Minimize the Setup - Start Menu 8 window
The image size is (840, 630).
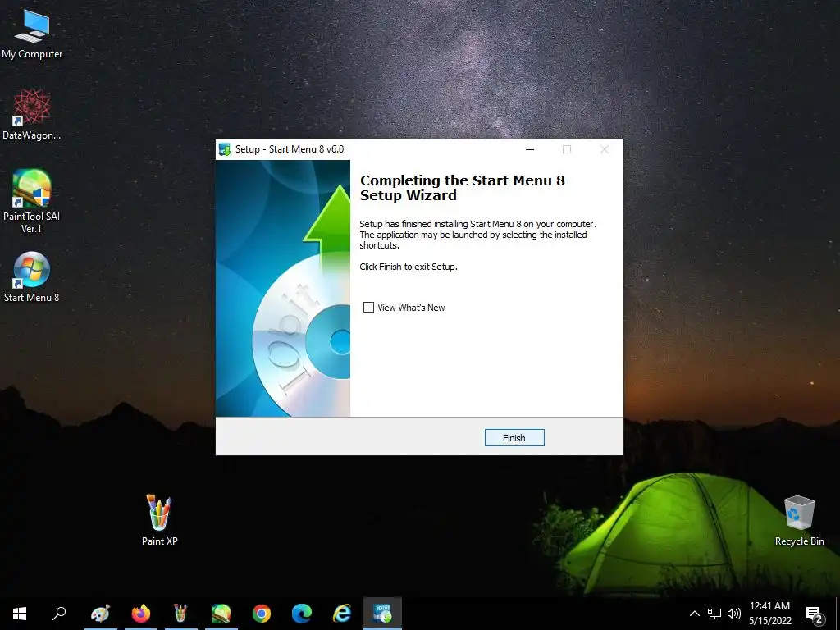(x=530, y=149)
